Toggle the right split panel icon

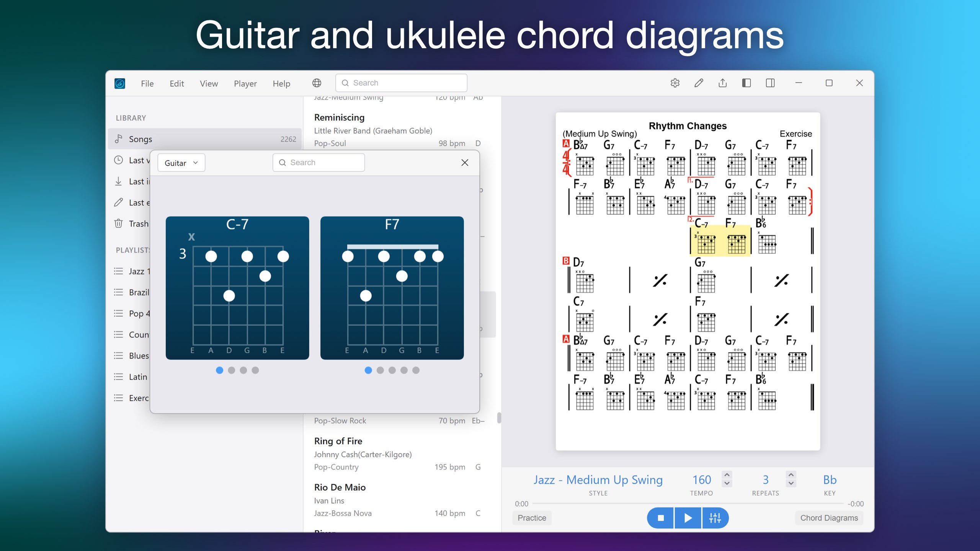770,83
